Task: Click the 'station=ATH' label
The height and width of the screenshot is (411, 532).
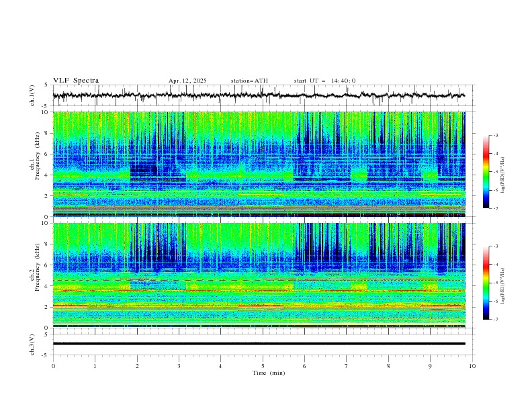Action: (249, 81)
